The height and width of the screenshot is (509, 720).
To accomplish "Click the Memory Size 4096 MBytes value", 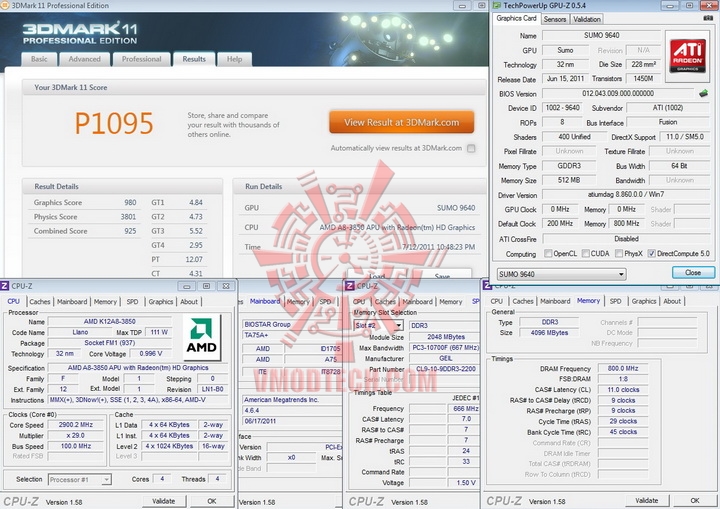I will coord(549,333).
